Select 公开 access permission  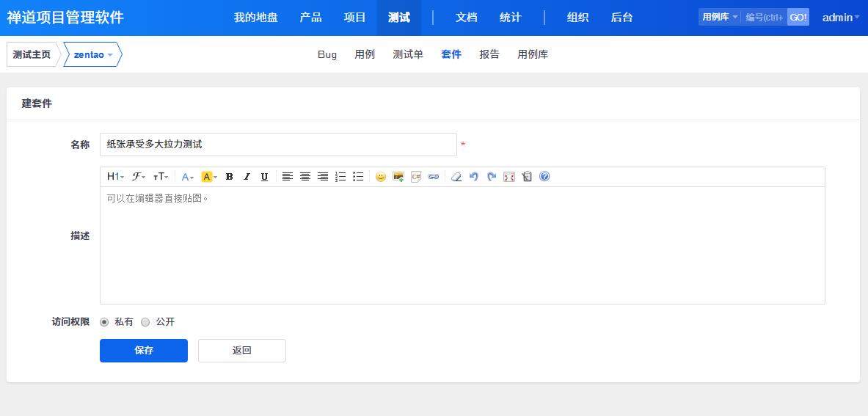[x=145, y=322]
